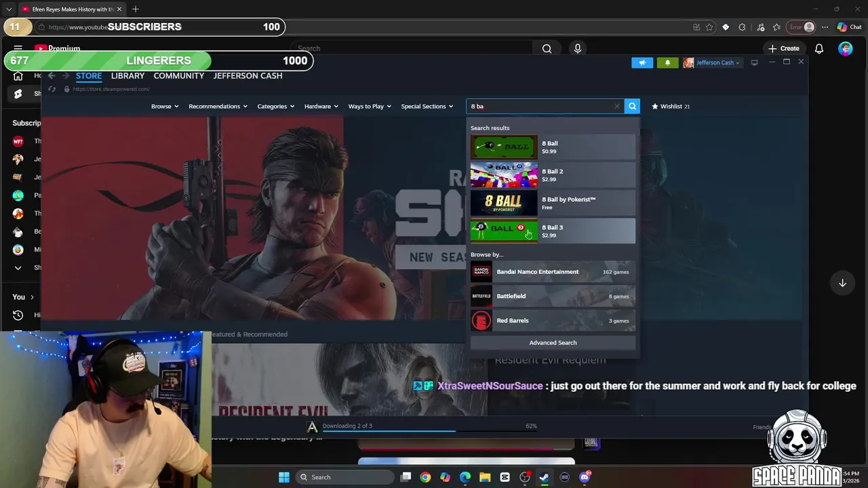The width and height of the screenshot is (868, 488).
Task: Click the Advanced Search button
Action: click(553, 343)
